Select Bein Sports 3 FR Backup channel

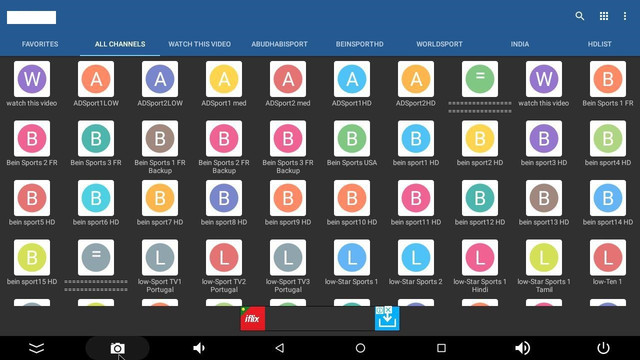288,138
